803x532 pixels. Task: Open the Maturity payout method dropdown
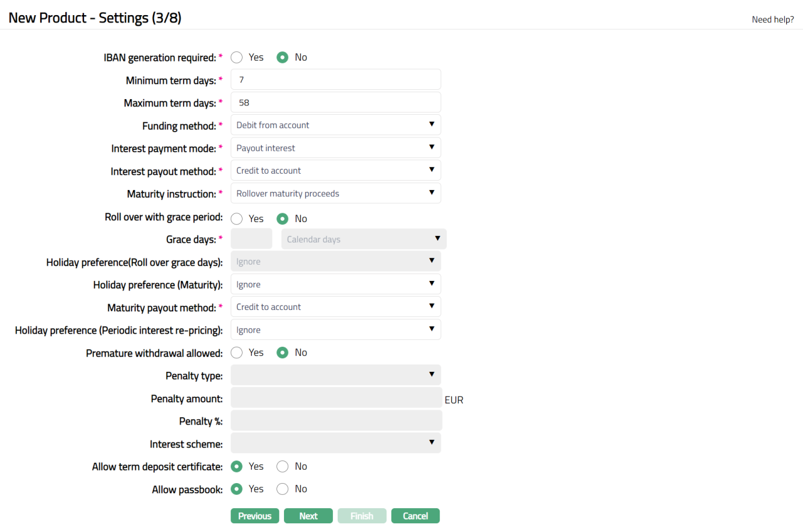(x=335, y=307)
